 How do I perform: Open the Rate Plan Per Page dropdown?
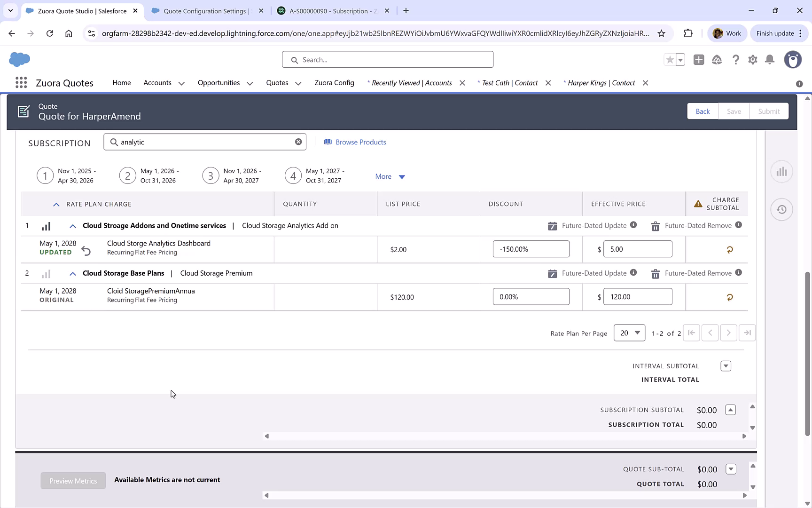[629, 333]
